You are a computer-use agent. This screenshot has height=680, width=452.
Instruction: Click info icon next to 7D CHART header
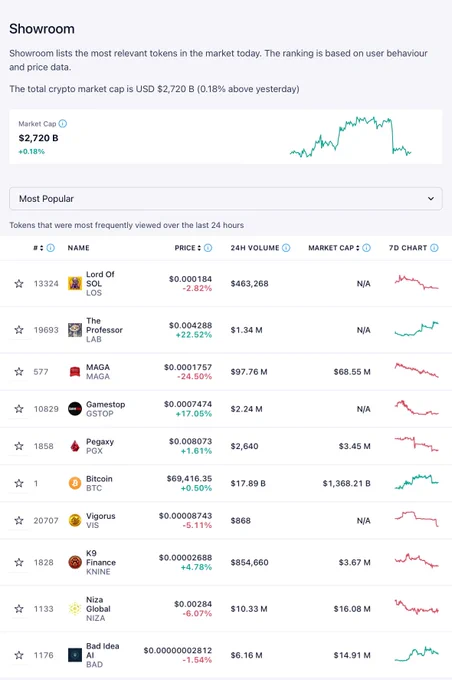434,248
